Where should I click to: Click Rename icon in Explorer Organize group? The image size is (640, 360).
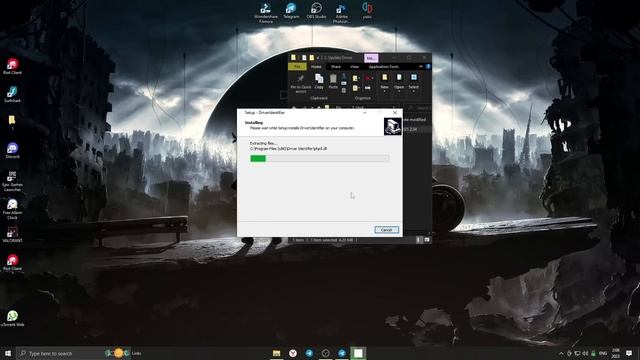point(368,88)
